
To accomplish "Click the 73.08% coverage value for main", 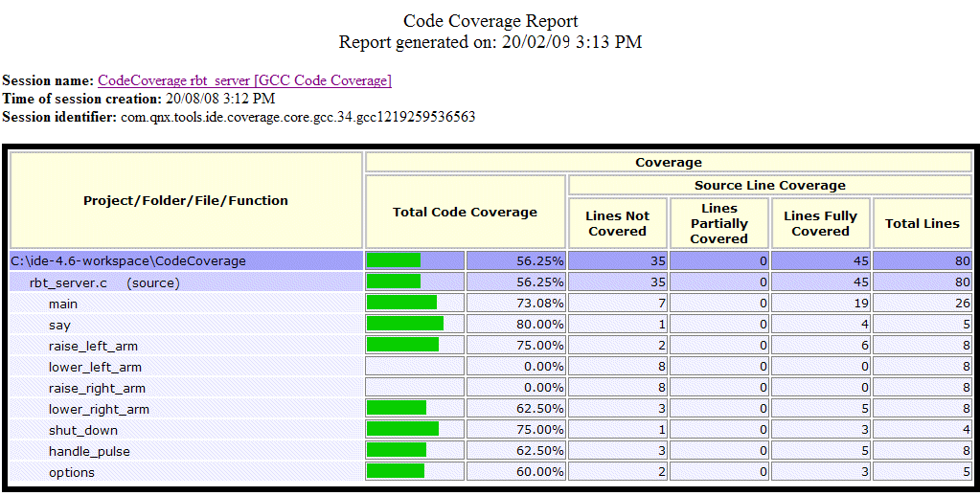I will [537, 304].
